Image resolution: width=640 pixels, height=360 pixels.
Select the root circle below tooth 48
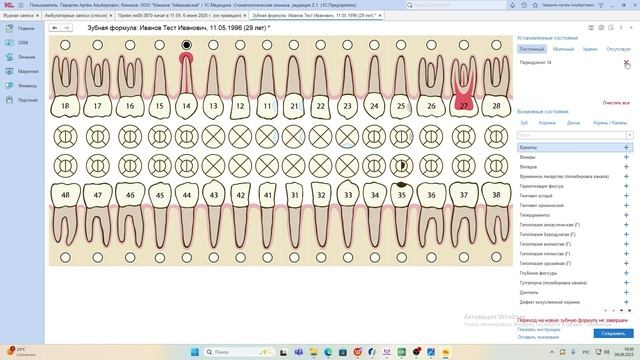coord(65,258)
